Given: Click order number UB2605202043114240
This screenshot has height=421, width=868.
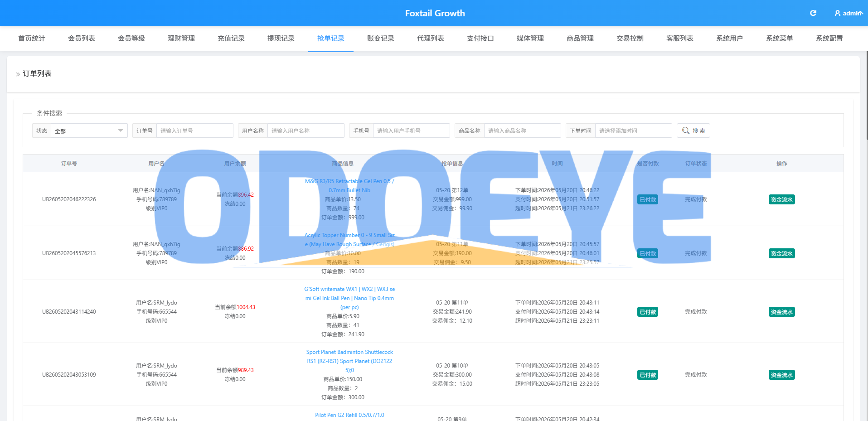Looking at the screenshot, I should coord(69,312).
